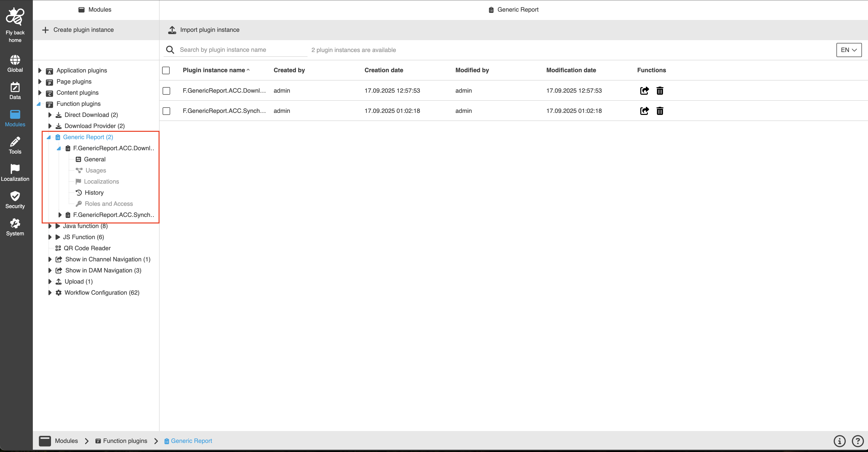Click the info icon in footer
Image resolution: width=868 pixels, height=452 pixels.
[x=839, y=441]
